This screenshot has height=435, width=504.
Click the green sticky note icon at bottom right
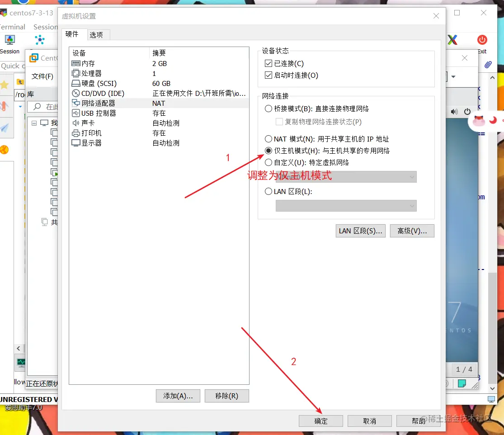pos(462,383)
